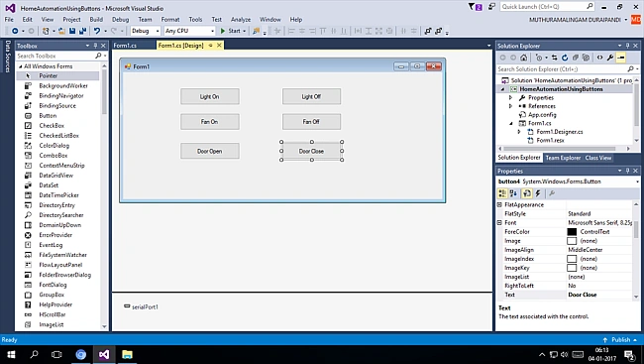
Task: Expand the Font property group
Action: click(x=499, y=222)
